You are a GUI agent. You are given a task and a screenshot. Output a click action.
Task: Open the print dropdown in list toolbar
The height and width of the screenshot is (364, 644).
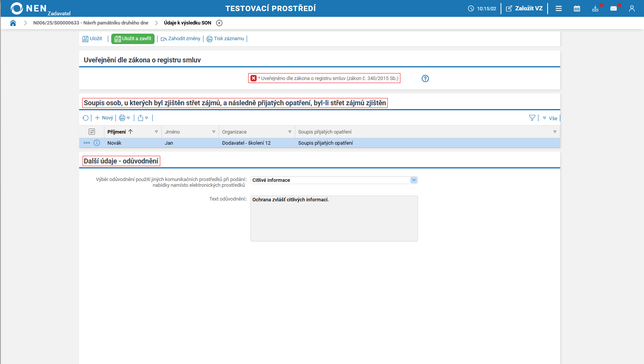125,118
